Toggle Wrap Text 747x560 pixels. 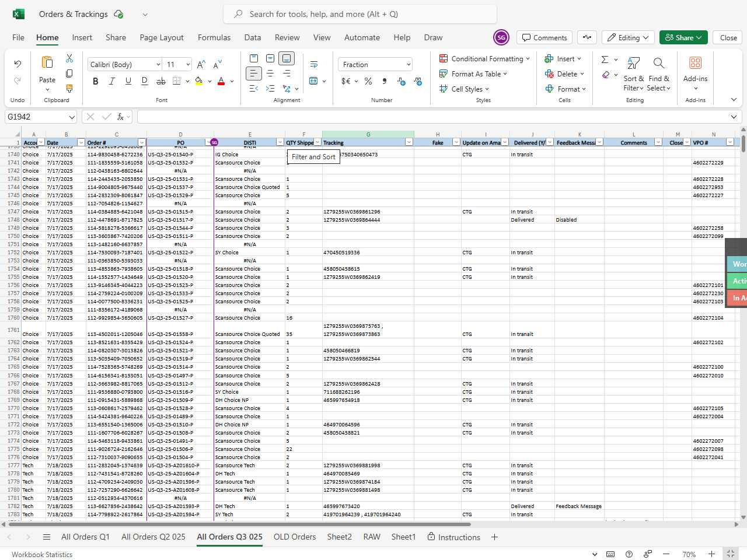(x=314, y=64)
